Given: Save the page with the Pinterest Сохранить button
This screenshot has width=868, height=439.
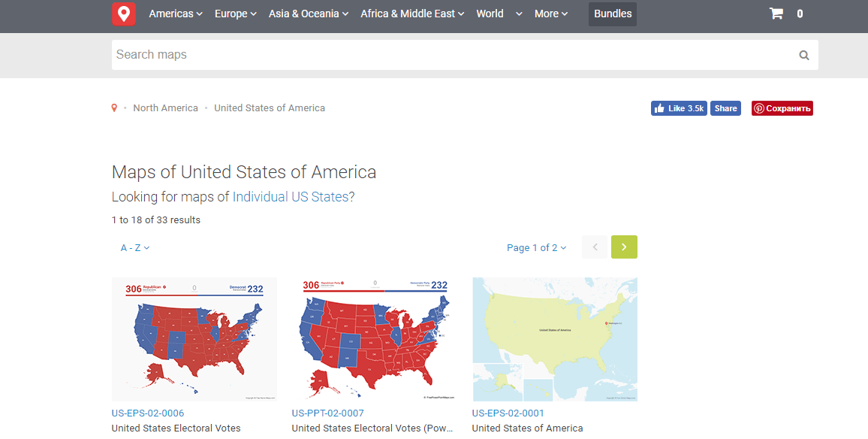Looking at the screenshot, I should 782,108.
